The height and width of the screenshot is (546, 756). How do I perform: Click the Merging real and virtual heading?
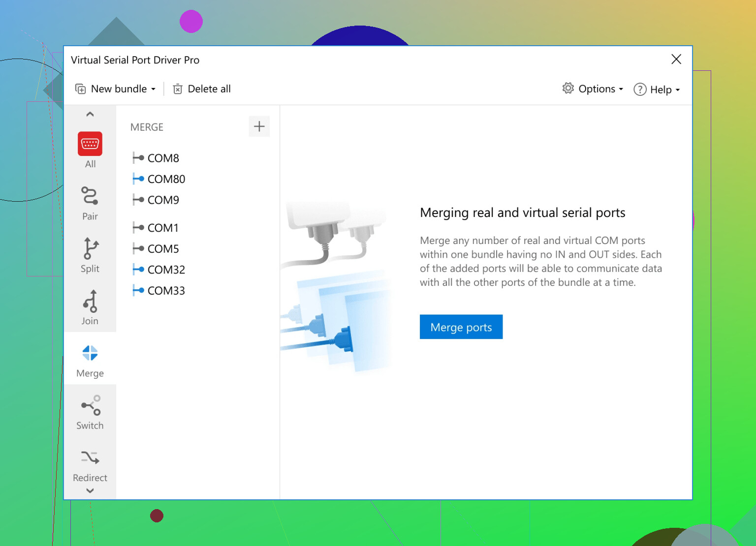(x=523, y=212)
